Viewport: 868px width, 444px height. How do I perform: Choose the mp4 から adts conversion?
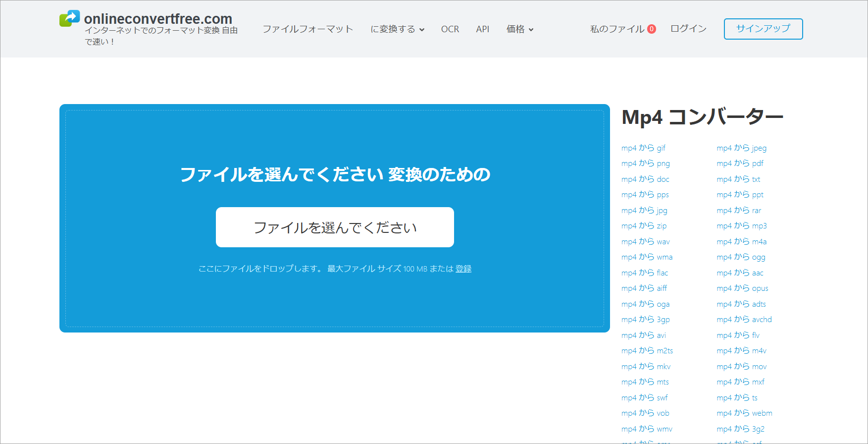pyautogui.click(x=741, y=304)
